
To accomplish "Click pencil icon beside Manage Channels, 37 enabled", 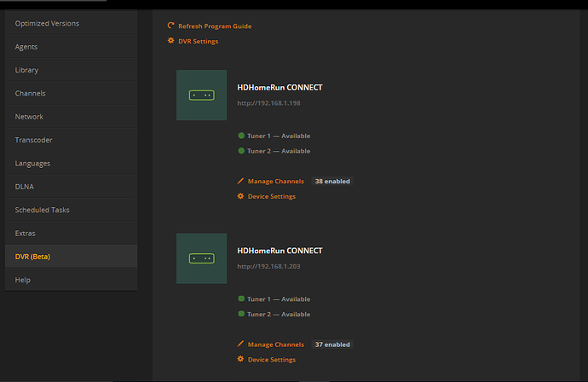I will point(240,344).
